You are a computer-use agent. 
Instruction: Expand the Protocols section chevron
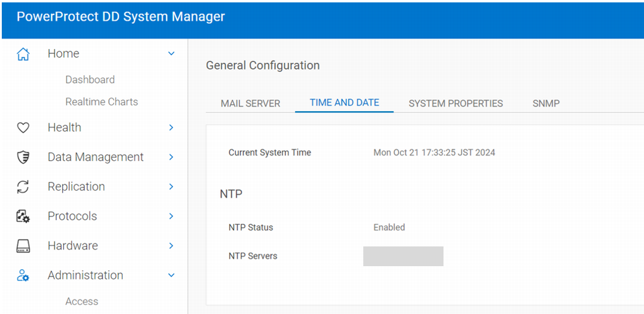click(x=172, y=217)
